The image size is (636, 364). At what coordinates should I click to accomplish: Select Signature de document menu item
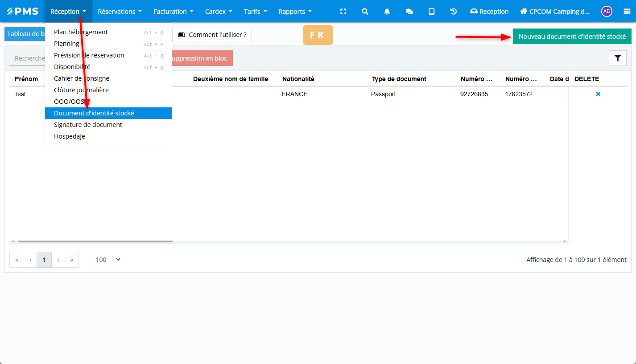88,125
